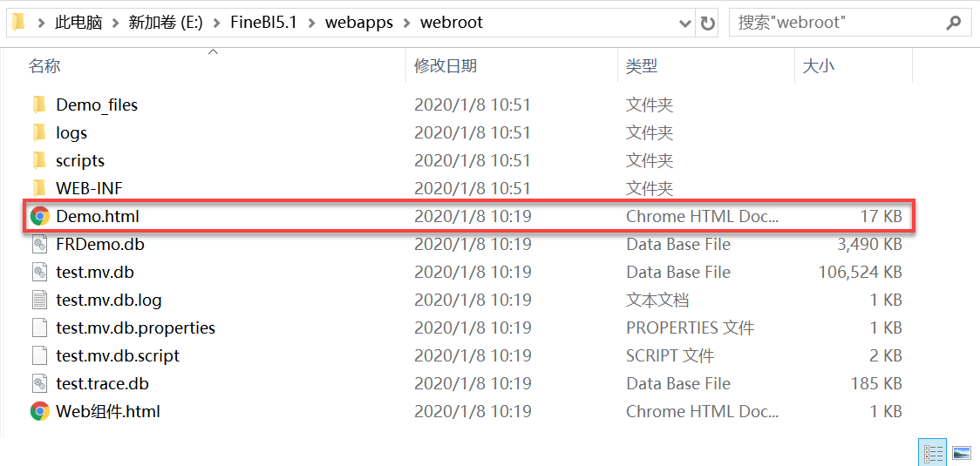The image size is (980, 466).
Task: Open the Demo_files folder icon
Action: click(x=39, y=105)
